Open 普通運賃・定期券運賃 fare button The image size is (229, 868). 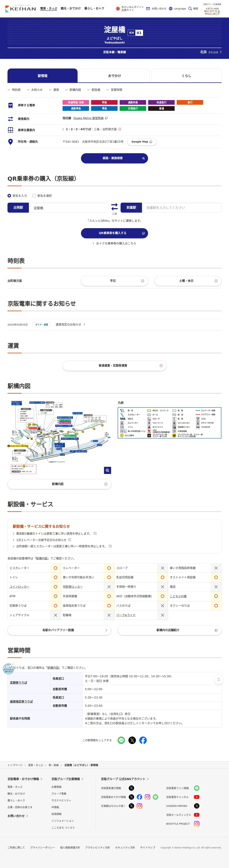(114, 365)
